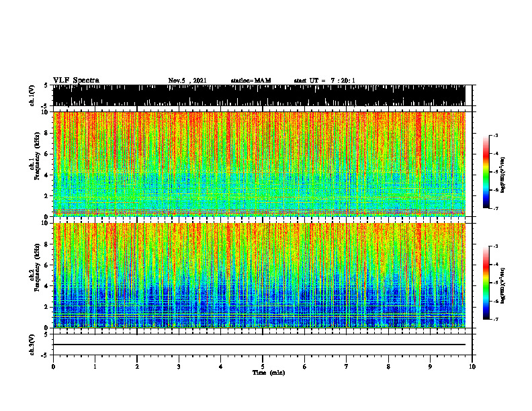Click the "ch.3(V)" axis label

[32, 345]
